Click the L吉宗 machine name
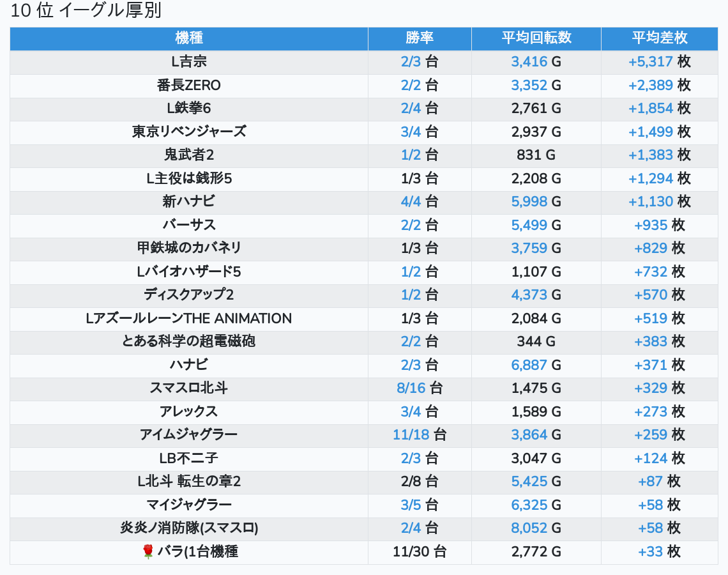This screenshot has width=728, height=575. coord(189,62)
